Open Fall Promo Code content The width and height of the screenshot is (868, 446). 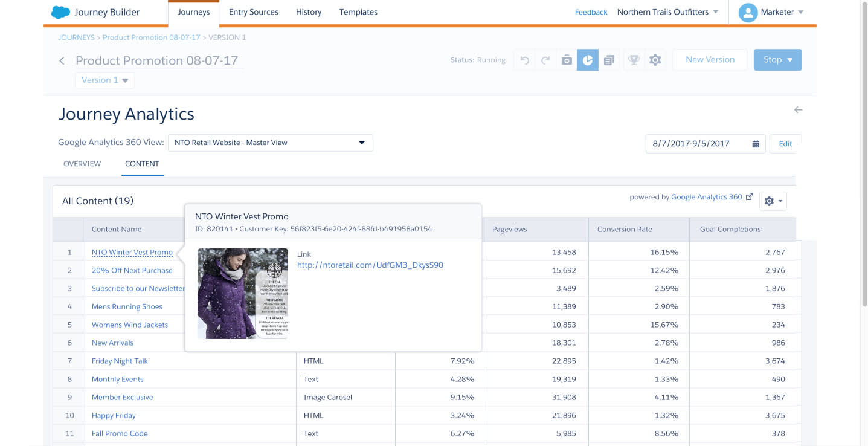coord(120,433)
